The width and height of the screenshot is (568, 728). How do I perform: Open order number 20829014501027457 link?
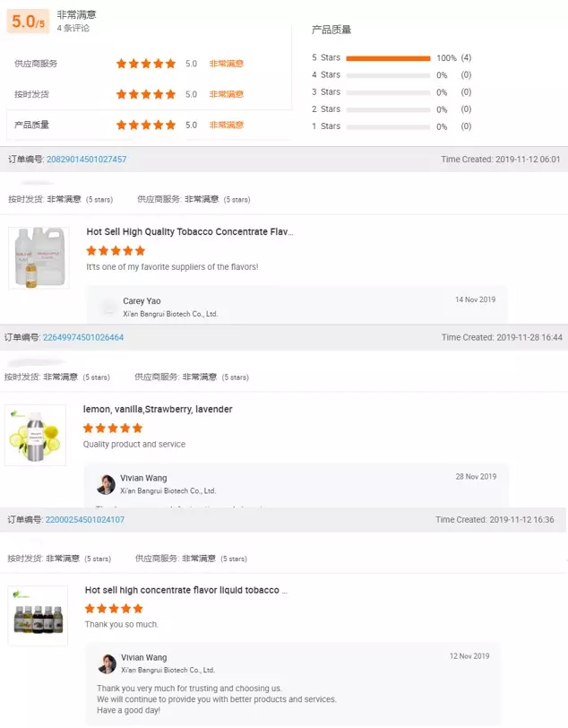(86, 160)
